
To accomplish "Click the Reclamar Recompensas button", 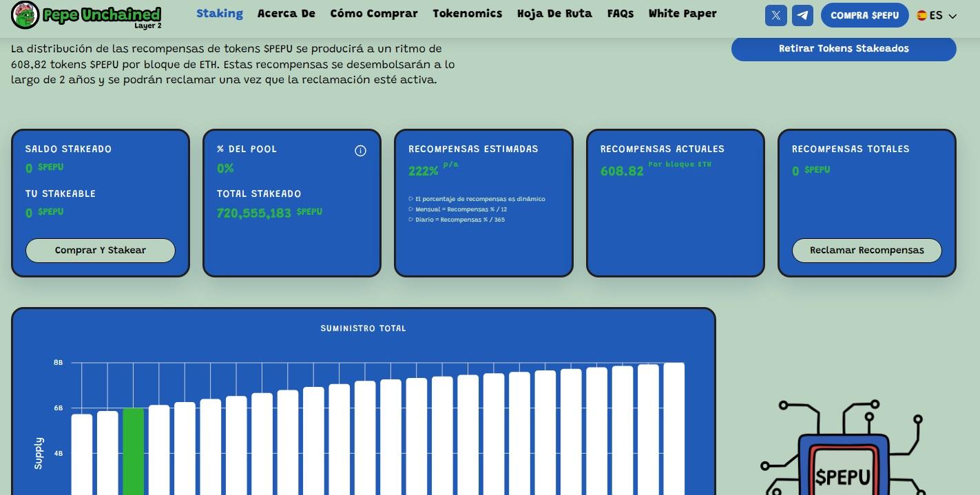I will [x=867, y=250].
